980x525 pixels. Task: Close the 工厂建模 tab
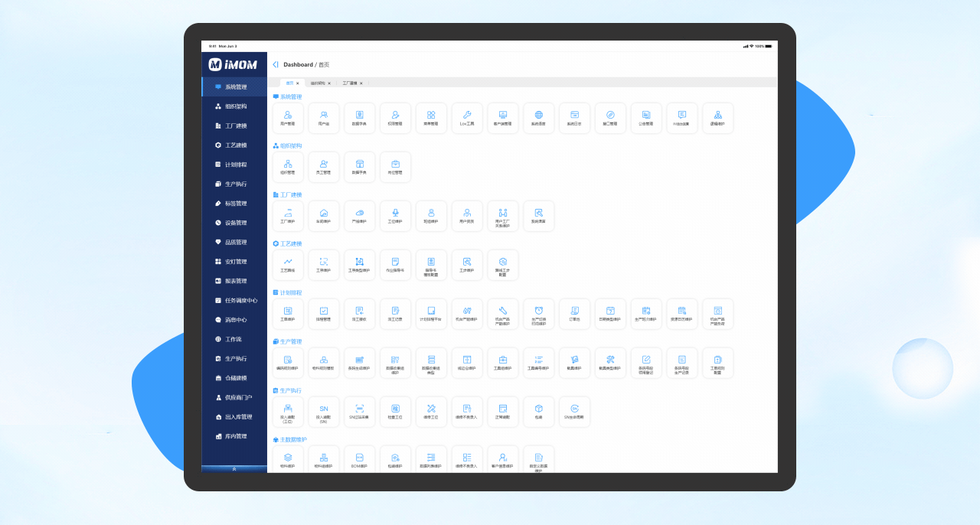click(361, 83)
